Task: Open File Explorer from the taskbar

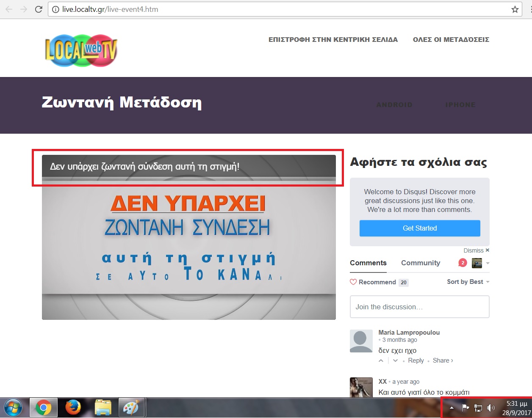Action: tap(103, 408)
